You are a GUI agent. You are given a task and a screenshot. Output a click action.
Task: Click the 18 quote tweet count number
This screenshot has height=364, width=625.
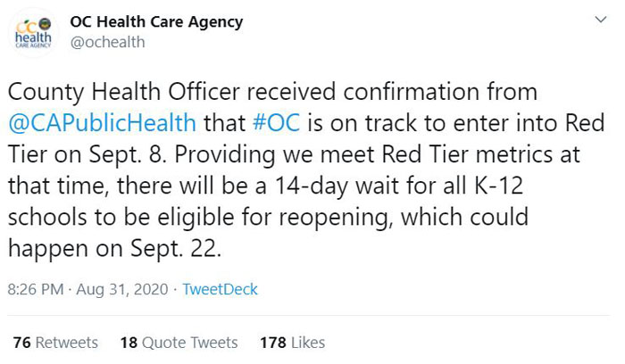(x=129, y=343)
